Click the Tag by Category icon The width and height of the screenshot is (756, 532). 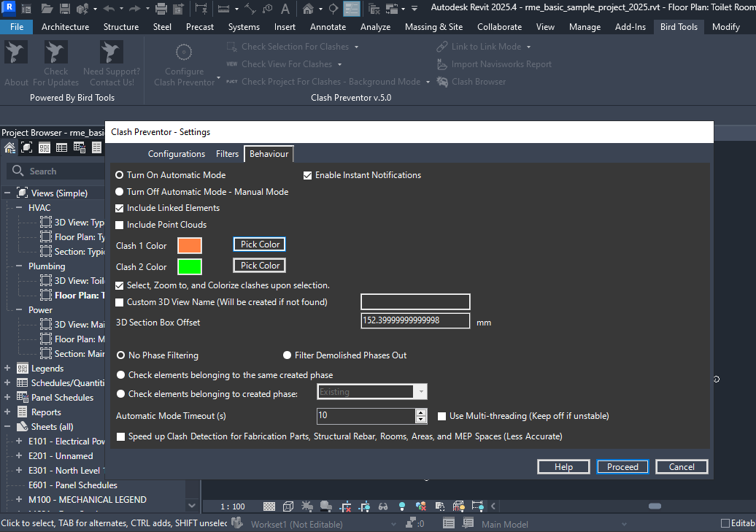[268, 8]
